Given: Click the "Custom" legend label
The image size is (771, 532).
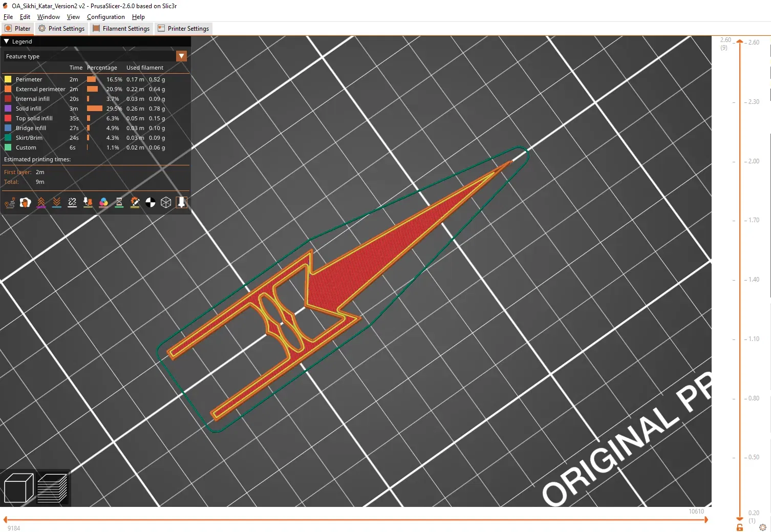Looking at the screenshot, I should coord(26,147).
